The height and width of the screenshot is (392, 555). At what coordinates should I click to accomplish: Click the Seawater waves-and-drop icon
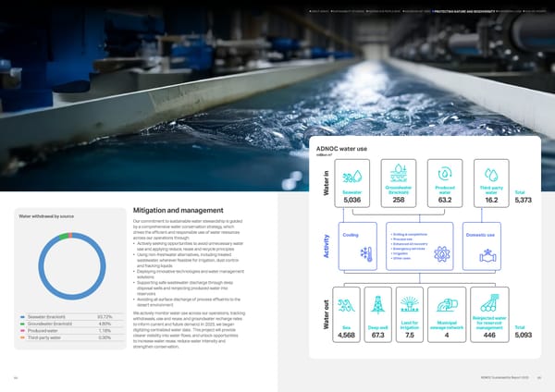pyautogui.click(x=352, y=177)
